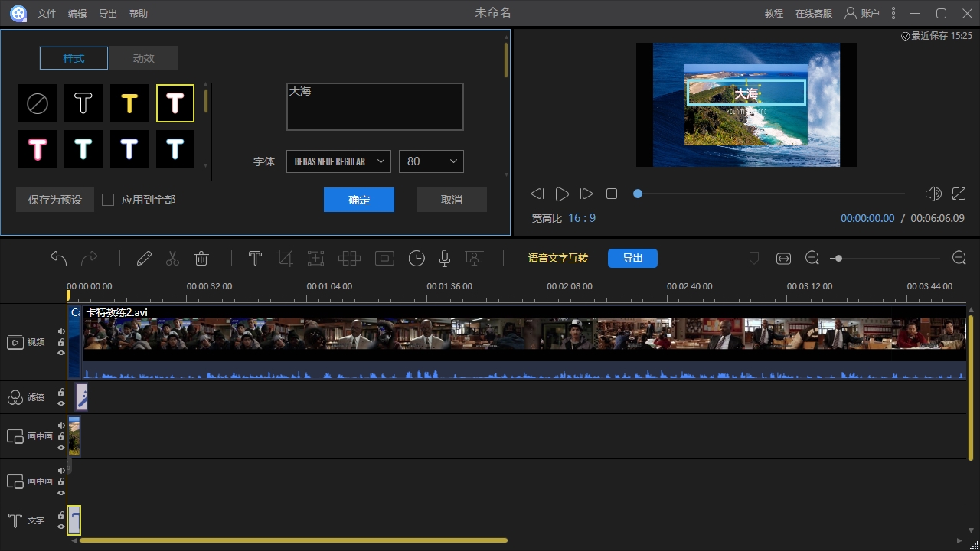The height and width of the screenshot is (551, 980).
Task: Step back to the previous frame
Action: pyautogui.click(x=537, y=194)
